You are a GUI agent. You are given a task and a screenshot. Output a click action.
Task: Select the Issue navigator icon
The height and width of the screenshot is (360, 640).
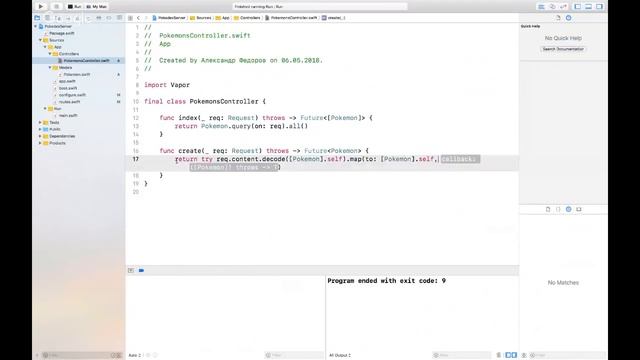pos(78,18)
